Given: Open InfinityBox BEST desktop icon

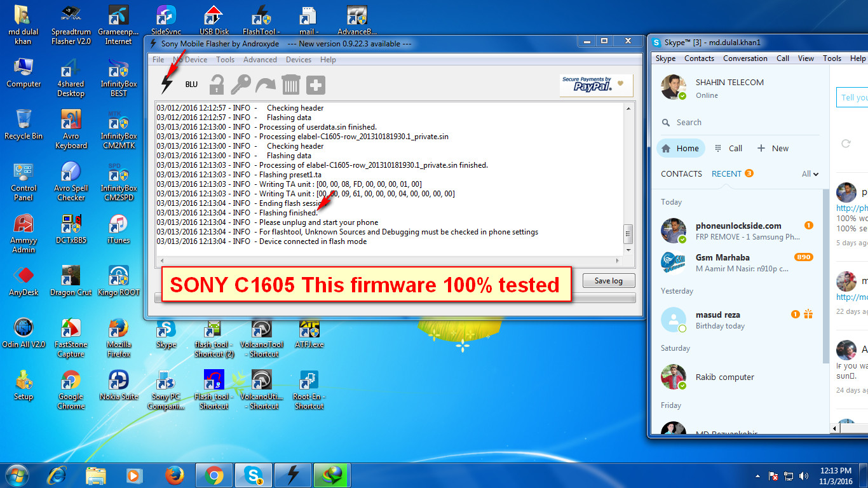Looking at the screenshot, I should (119, 78).
